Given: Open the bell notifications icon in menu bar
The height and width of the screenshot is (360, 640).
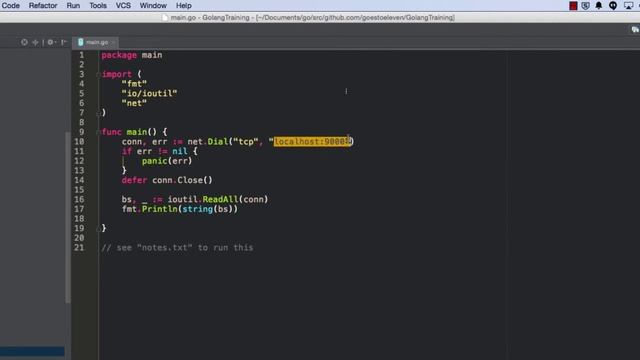Looking at the screenshot, I should (x=599, y=6).
